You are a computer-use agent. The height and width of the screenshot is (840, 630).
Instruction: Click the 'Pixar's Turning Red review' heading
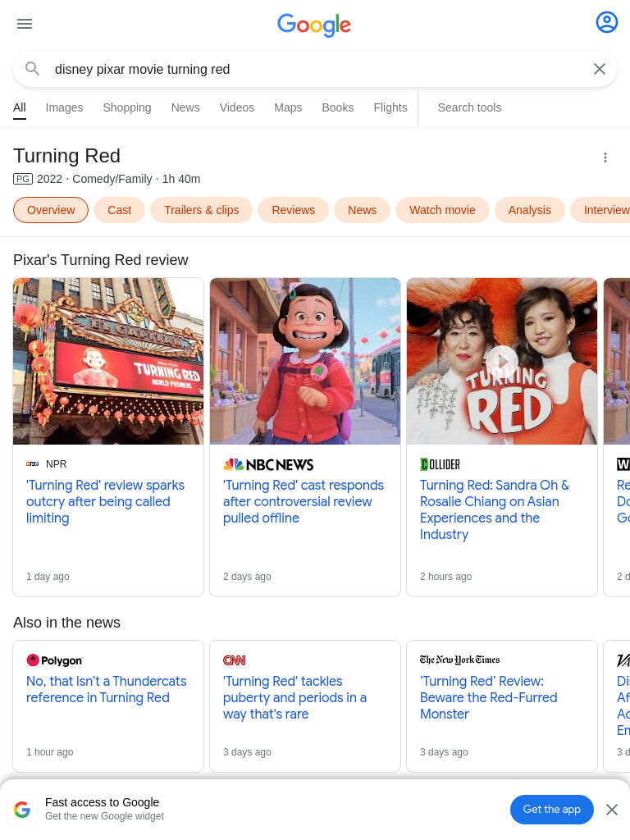point(101,260)
